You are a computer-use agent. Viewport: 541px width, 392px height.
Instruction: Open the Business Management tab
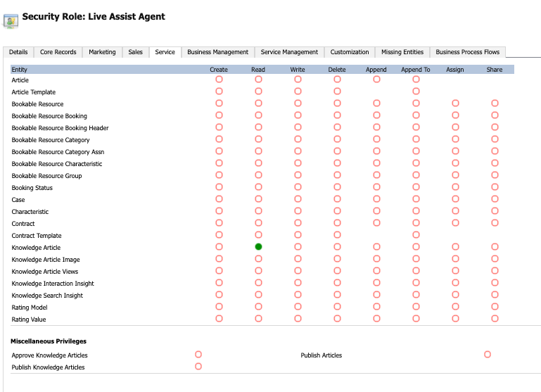(x=217, y=52)
